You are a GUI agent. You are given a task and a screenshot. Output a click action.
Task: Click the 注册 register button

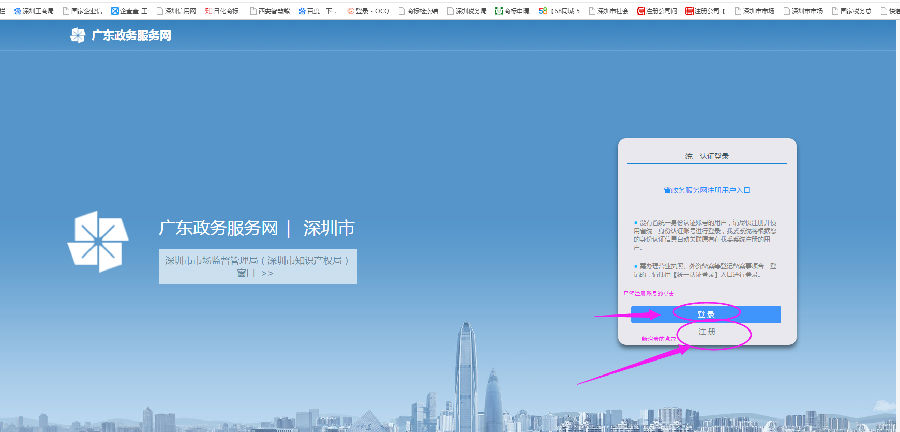[x=707, y=331]
